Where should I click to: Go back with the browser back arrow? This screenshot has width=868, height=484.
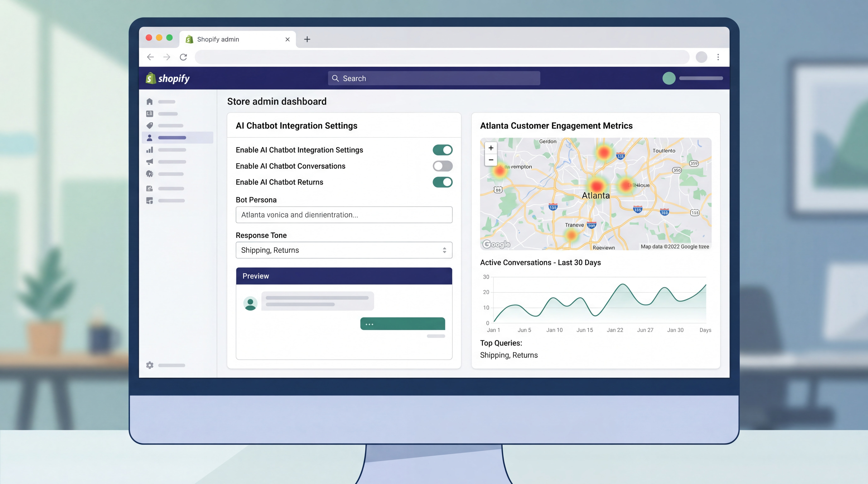pos(150,57)
